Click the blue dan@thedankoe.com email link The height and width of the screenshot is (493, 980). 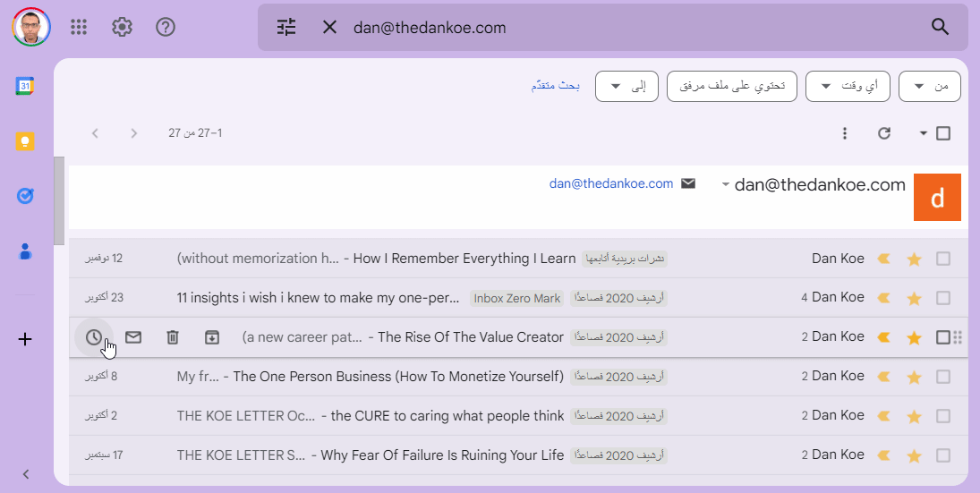(x=611, y=183)
